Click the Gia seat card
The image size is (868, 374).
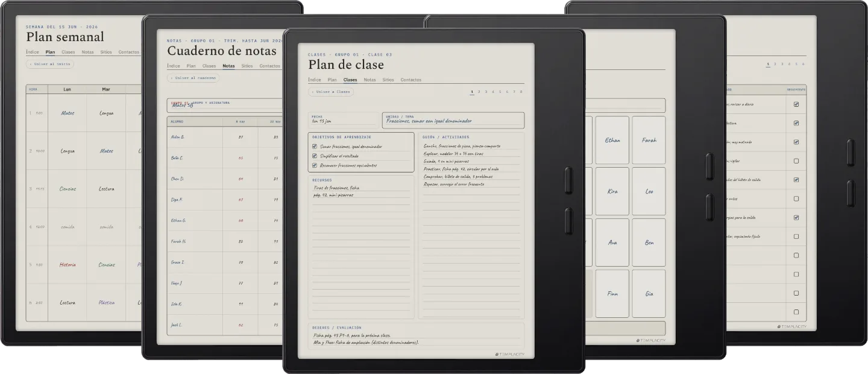[649, 294]
